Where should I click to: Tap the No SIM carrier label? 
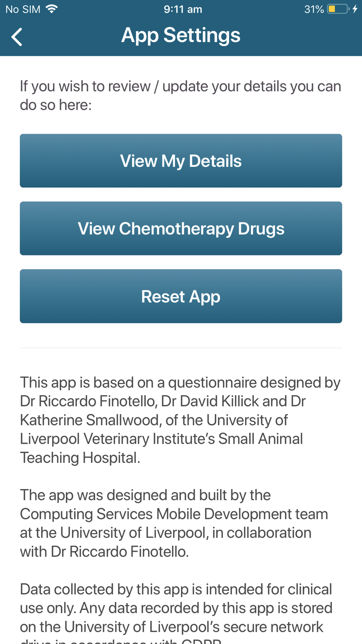point(23,9)
